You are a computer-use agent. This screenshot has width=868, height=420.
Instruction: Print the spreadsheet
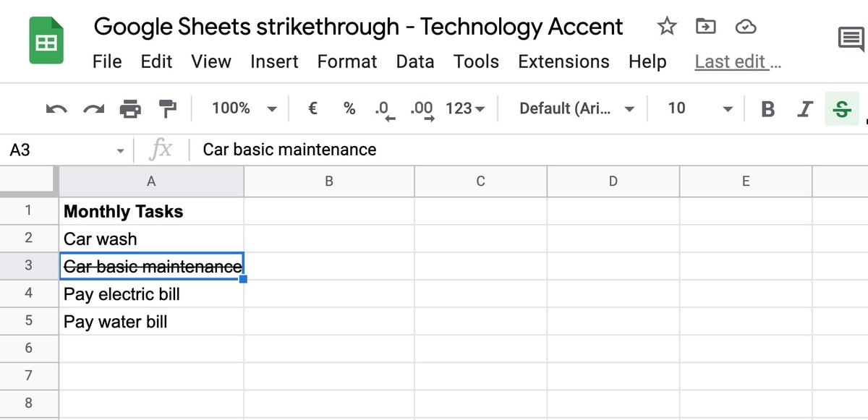130,109
